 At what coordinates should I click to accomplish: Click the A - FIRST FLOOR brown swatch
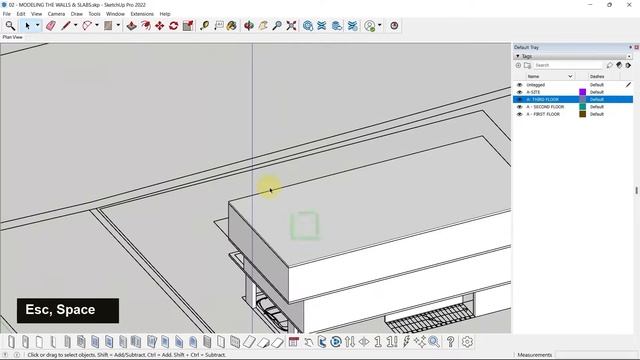[x=582, y=114]
